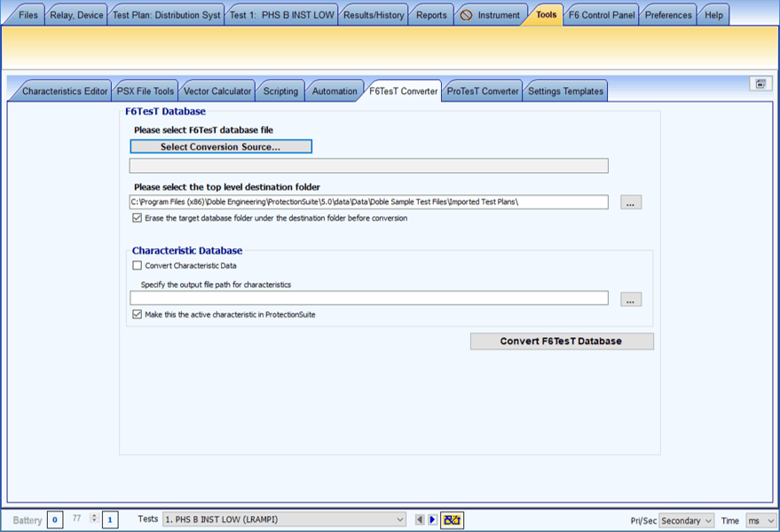Screen dimensions: 780x532
Task: Click the F6TesT Database heading
Action: click(x=165, y=112)
